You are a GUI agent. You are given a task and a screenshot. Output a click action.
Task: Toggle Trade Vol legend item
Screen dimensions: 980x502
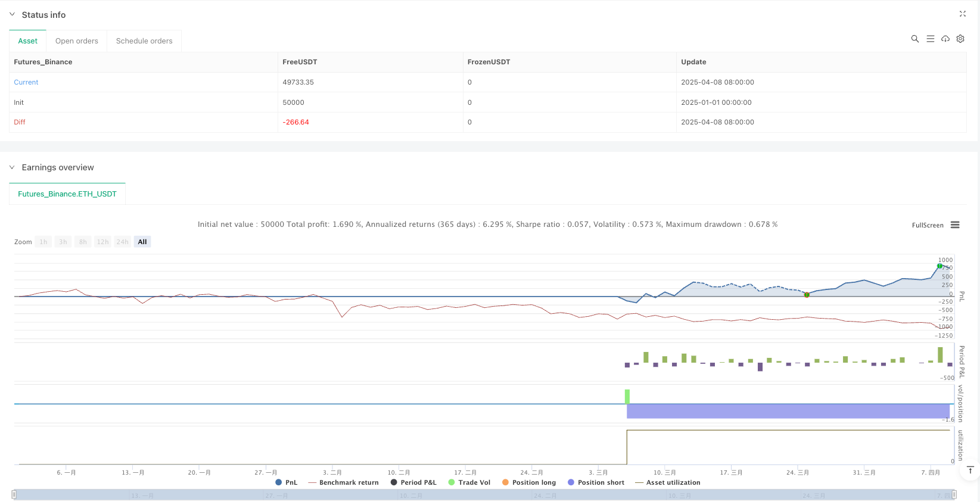[x=469, y=482]
